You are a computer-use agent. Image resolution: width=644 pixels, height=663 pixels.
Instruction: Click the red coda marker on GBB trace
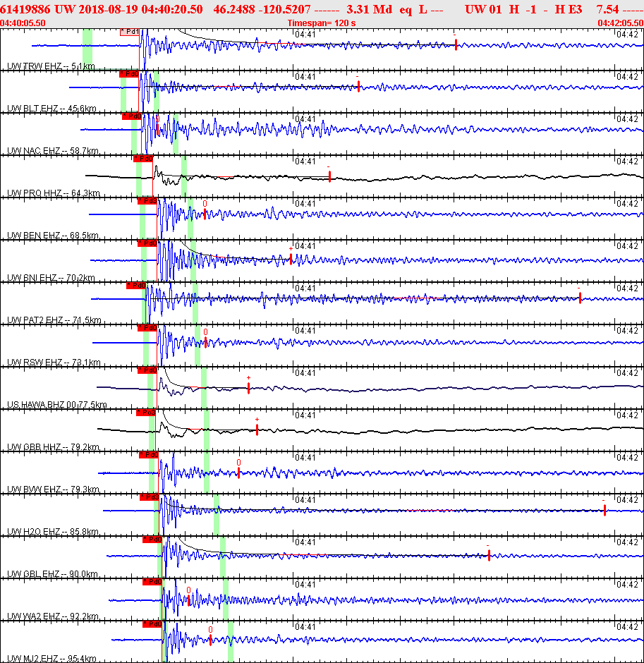coord(257,430)
